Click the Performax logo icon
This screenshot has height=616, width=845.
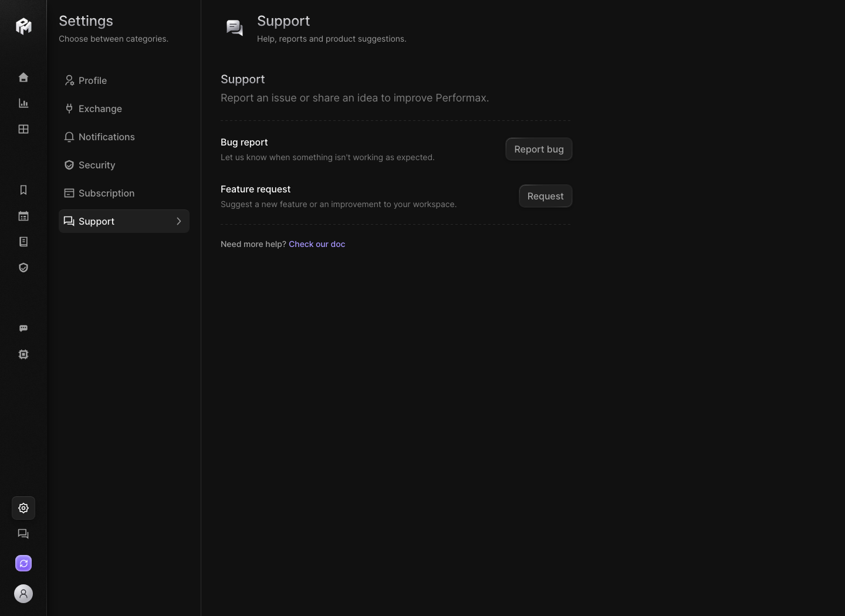pos(23,26)
